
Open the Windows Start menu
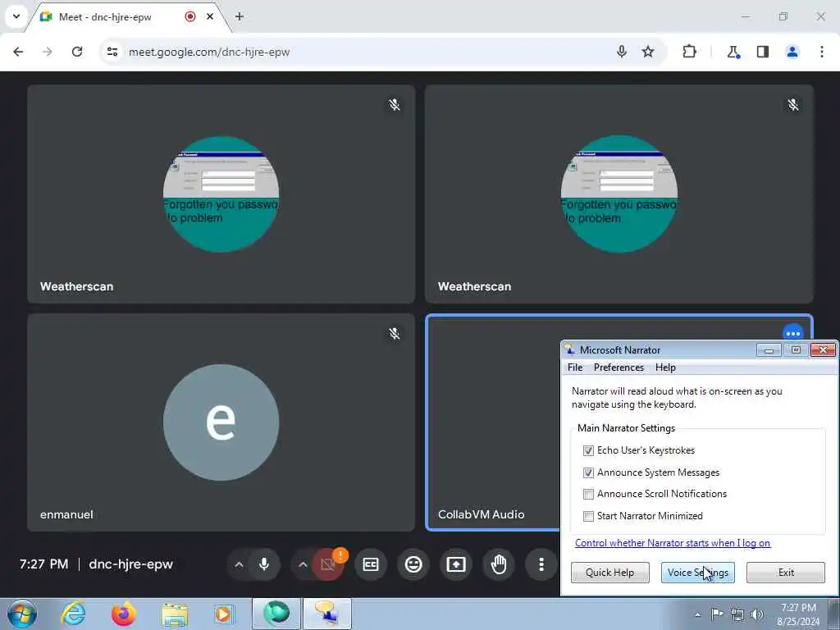(x=22, y=614)
